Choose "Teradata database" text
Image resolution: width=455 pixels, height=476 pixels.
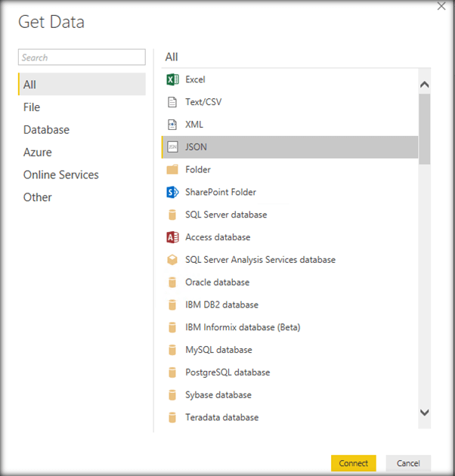(x=222, y=417)
